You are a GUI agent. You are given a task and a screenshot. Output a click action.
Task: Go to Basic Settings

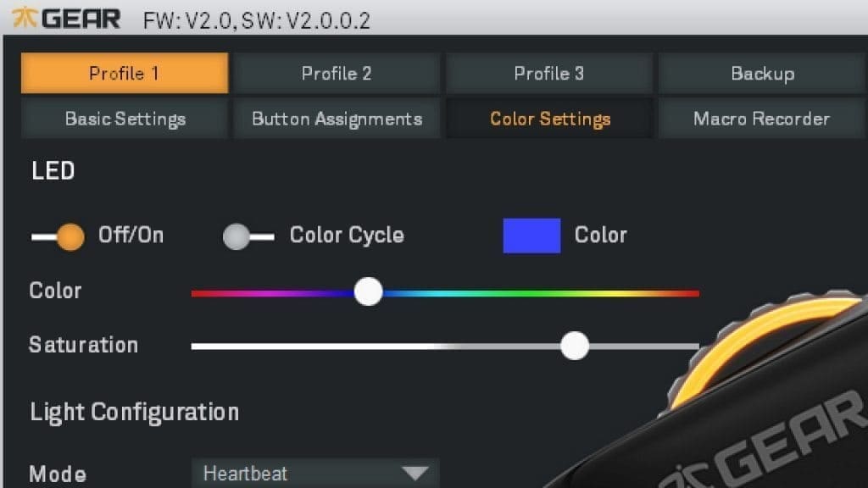[125, 119]
